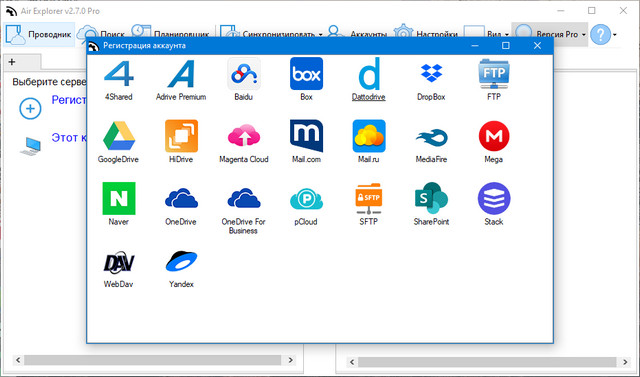Viewport: 640px width, 377px height.
Task: Click the blue help question mark icon
Action: point(601,35)
